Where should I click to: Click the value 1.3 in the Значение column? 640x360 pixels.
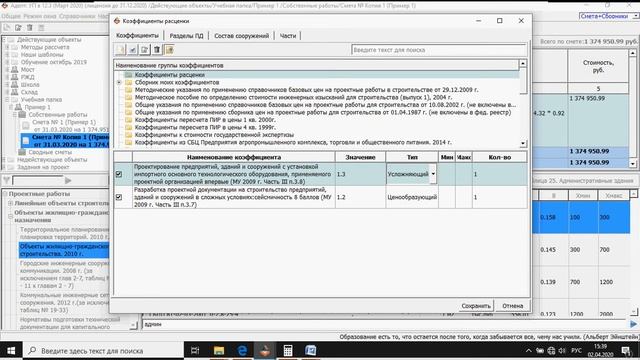coord(341,174)
